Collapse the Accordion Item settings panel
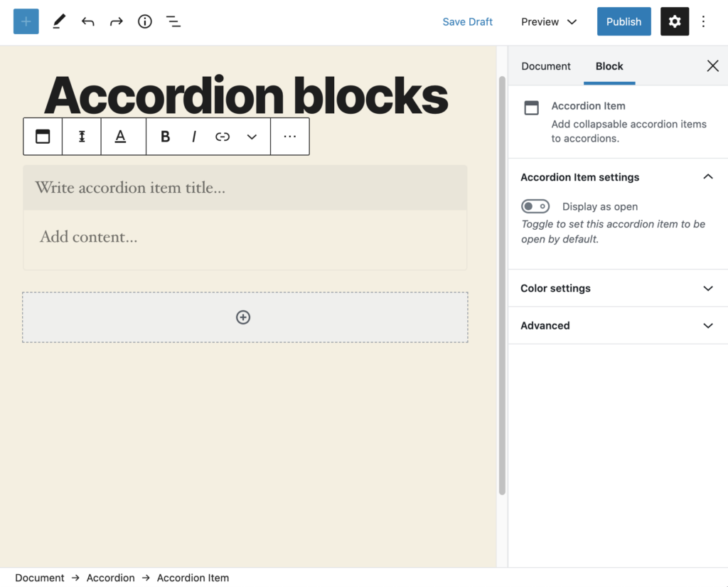This screenshot has width=728, height=587. (707, 177)
